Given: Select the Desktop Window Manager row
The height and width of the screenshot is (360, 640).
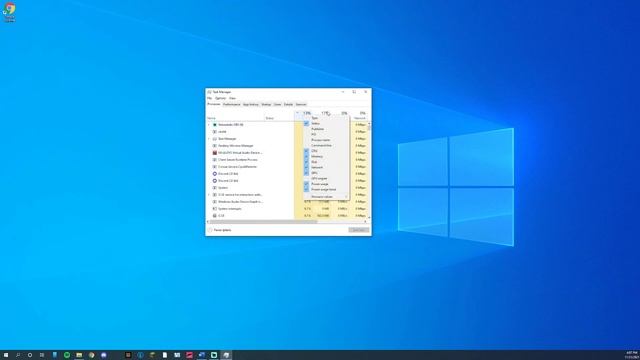Looking at the screenshot, I should pos(287,146).
